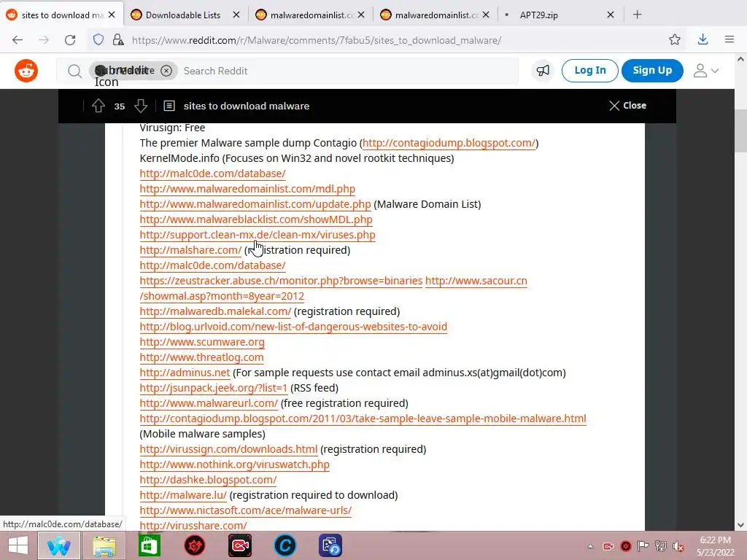The height and width of the screenshot is (560, 747).
Task: Click the page vertical scrollbar thumb
Action: click(741, 131)
